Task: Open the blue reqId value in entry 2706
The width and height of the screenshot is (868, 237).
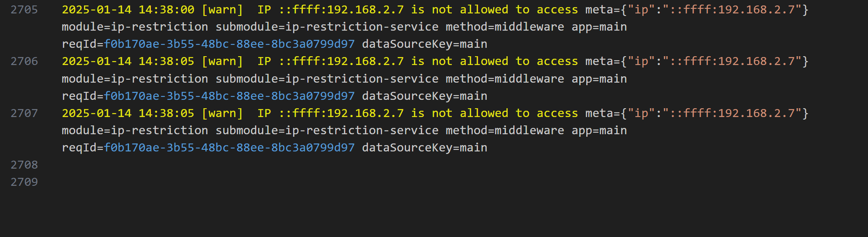Action: point(229,96)
